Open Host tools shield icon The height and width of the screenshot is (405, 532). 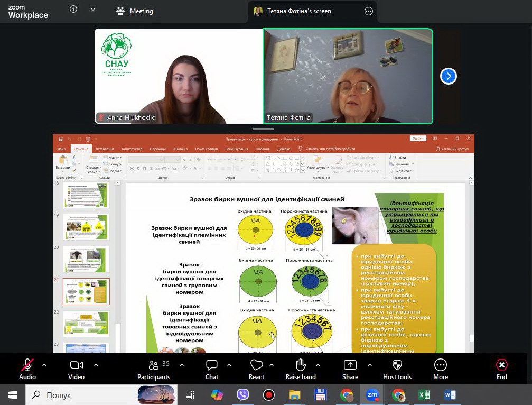397,365
